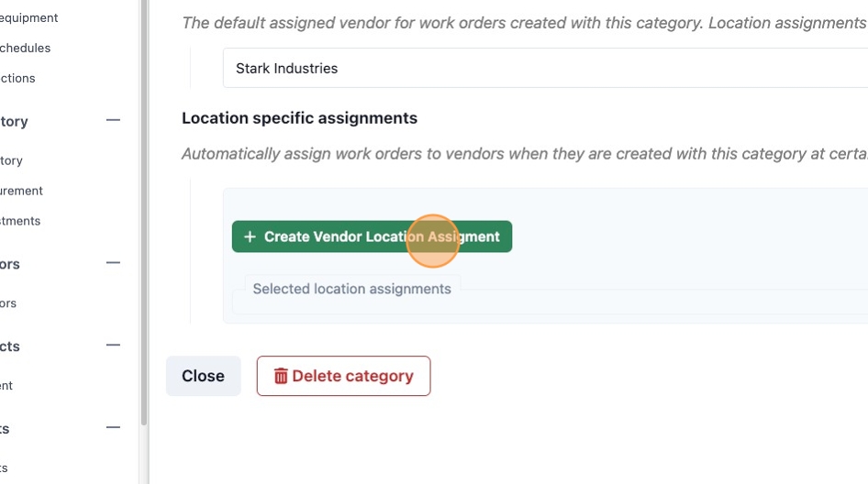The width and height of the screenshot is (868, 484).
Task: Collapse the section ending in 'cts'
Action: [x=113, y=346]
